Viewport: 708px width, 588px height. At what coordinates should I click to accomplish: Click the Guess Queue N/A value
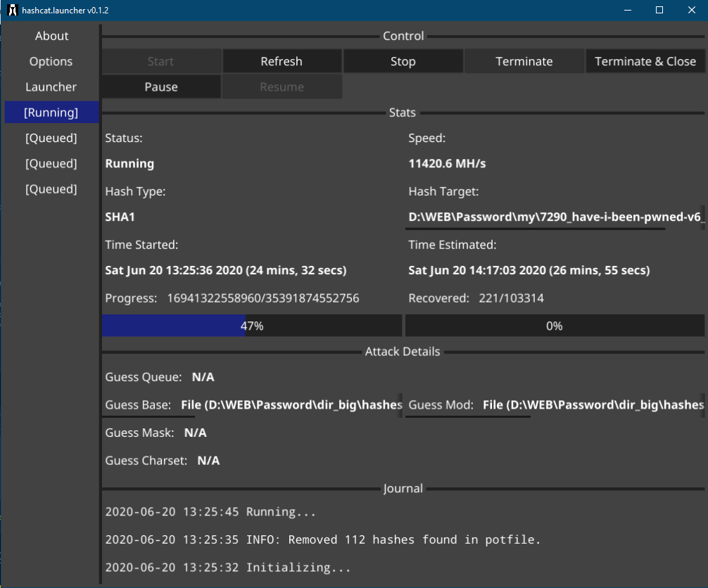[x=203, y=377]
